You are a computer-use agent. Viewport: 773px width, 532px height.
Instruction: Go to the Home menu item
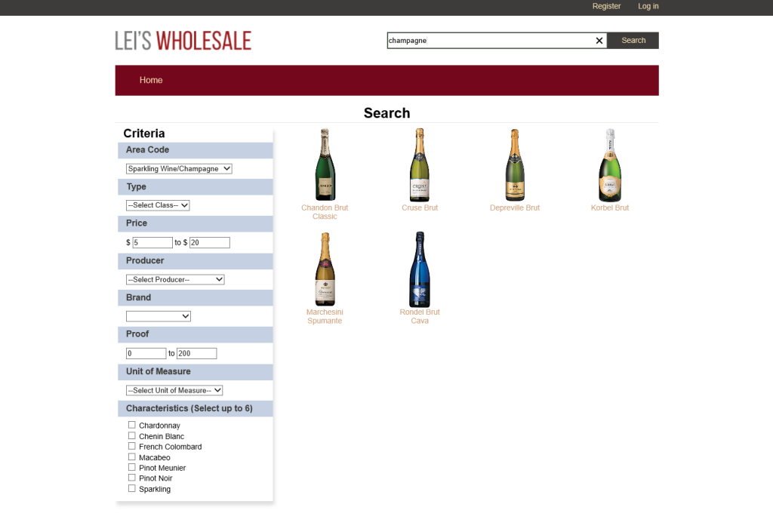pos(151,80)
